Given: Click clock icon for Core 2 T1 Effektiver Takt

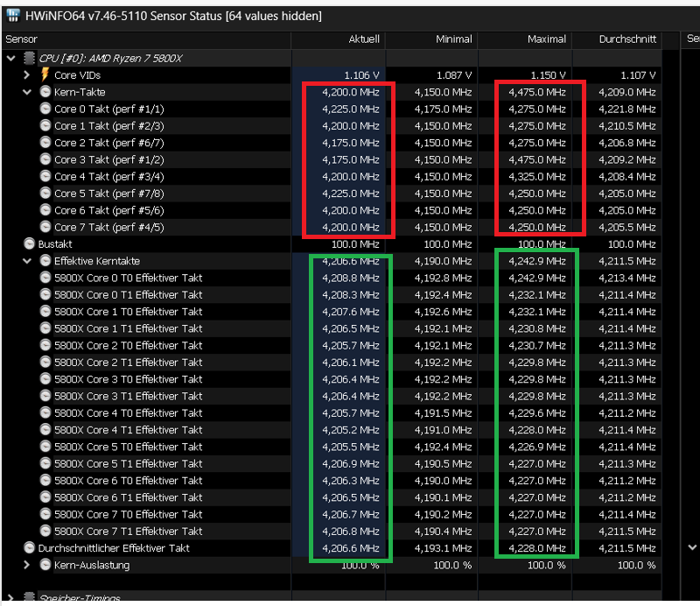Looking at the screenshot, I should coord(45,362).
